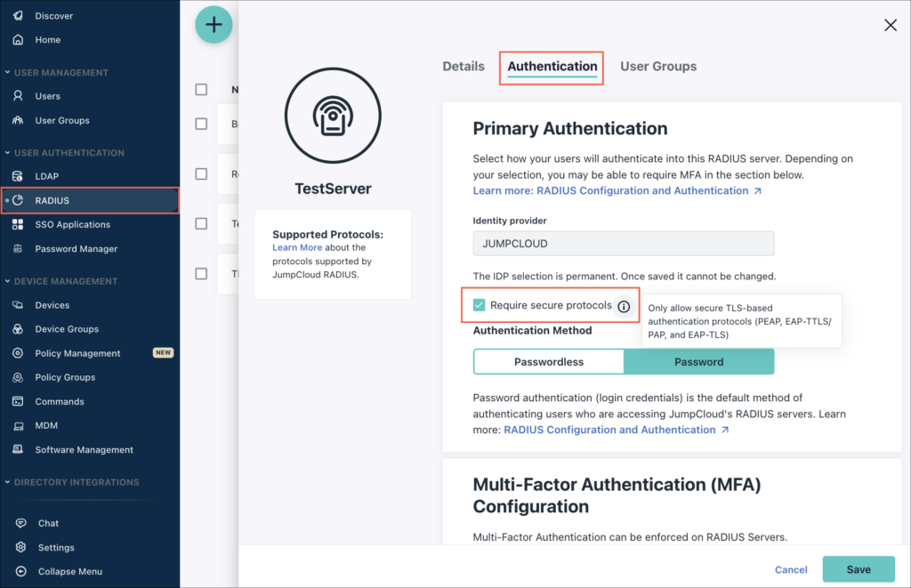Click the green plus button
This screenshot has width=911, height=588.
point(214,25)
